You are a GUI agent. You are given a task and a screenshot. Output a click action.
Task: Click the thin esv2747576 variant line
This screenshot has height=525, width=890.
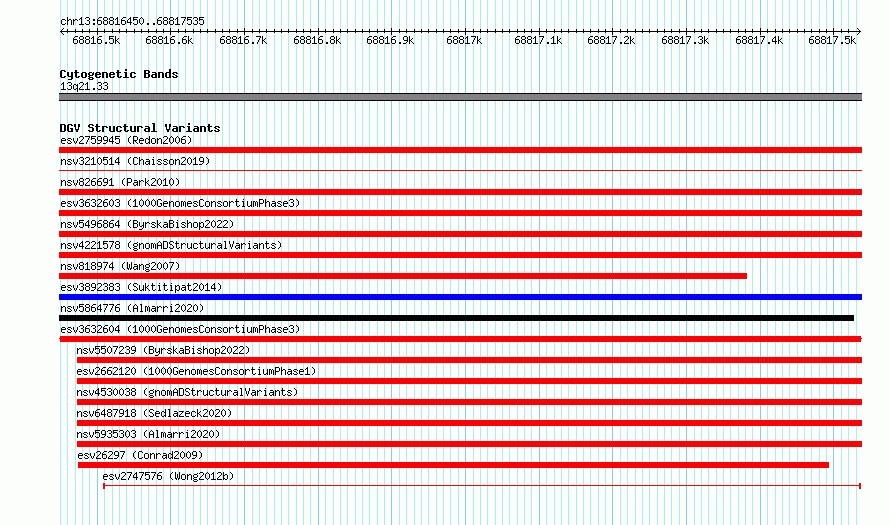click(482, 486)
